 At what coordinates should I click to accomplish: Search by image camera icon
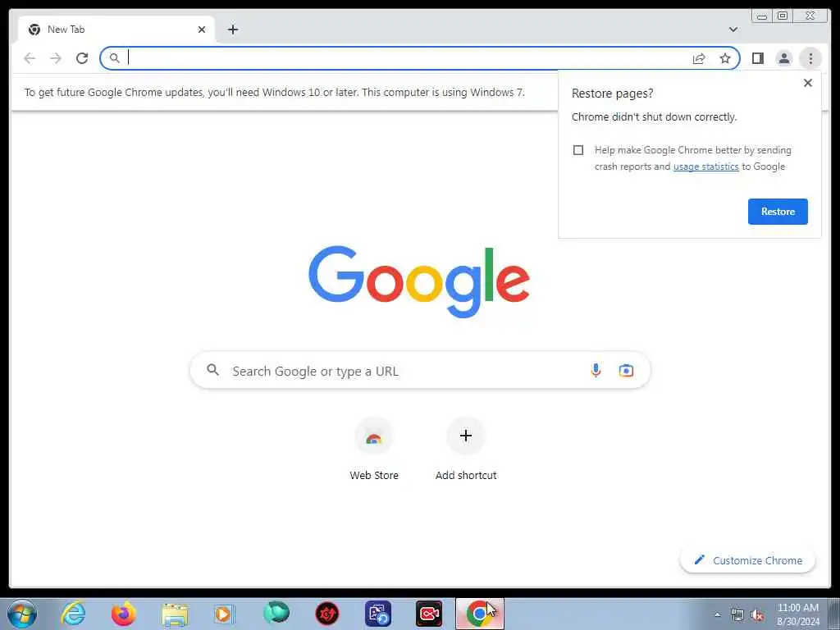click(x=626, y=370)
